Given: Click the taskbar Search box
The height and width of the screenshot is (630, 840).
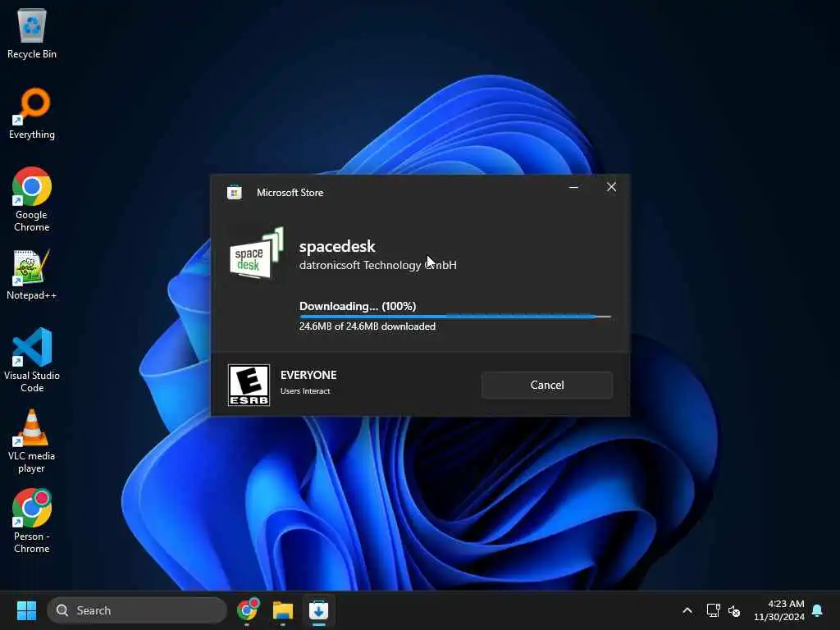Looking at the screenshot, I should point(137,610).
